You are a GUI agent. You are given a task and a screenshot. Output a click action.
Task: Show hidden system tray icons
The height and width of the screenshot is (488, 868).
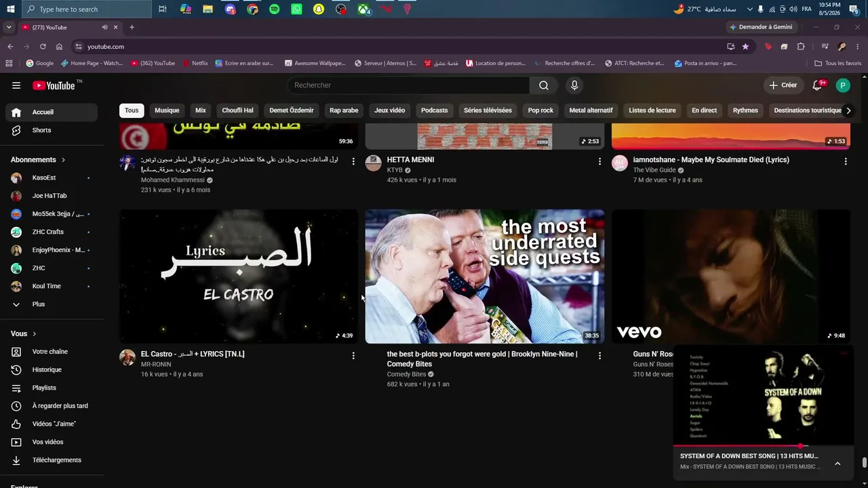[749, 9]
